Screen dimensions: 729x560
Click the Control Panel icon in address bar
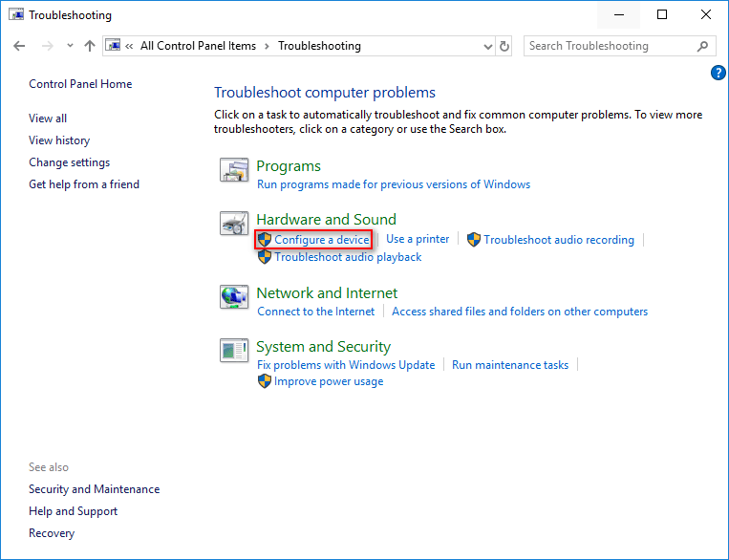tap(113, 45)
